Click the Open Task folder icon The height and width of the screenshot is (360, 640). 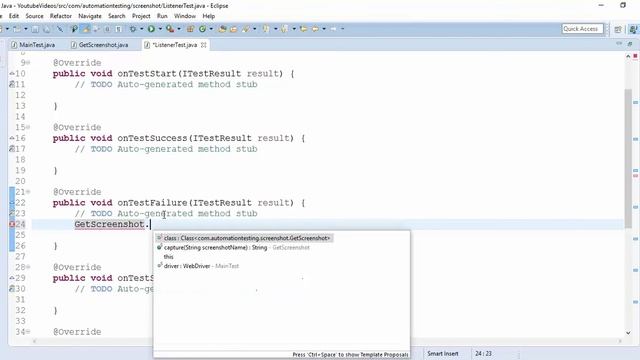click(x=233, y=29)
